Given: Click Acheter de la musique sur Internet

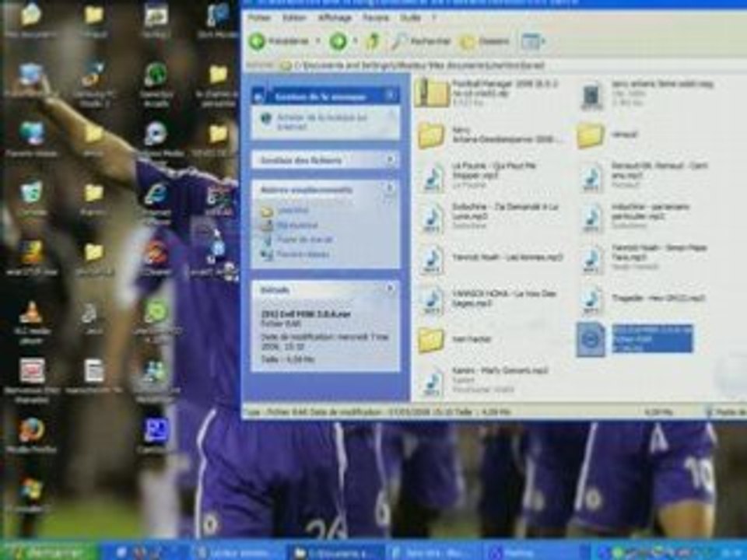Looking at the screenshot, I should [x=321, y=122].
